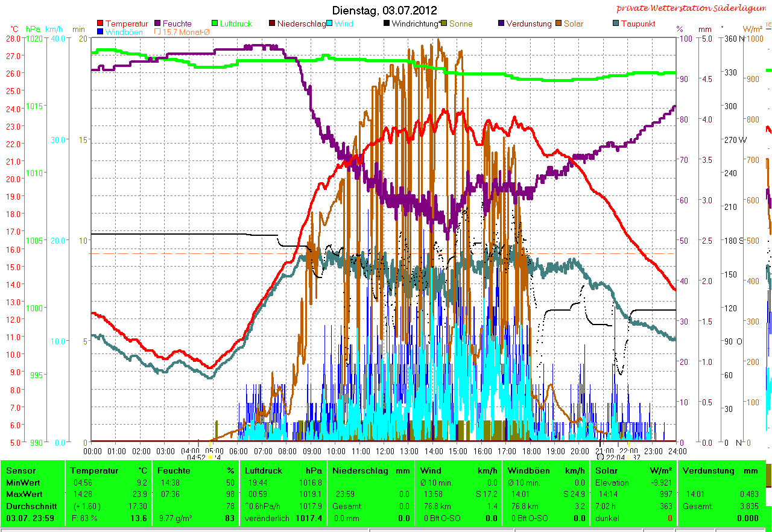Click the red Temperatur legend swatch
The image size is (772, 532).
click(100, 24)
